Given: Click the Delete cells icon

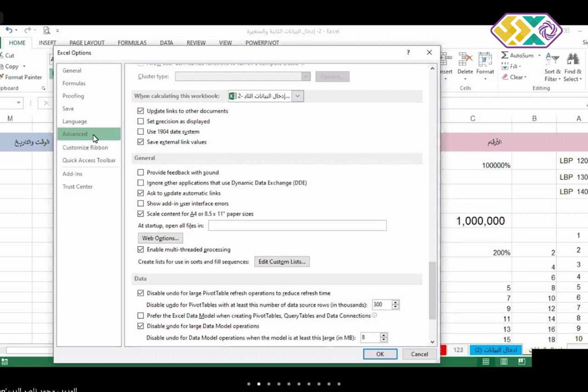Looking at the screenshot, I should pos(465,59).
